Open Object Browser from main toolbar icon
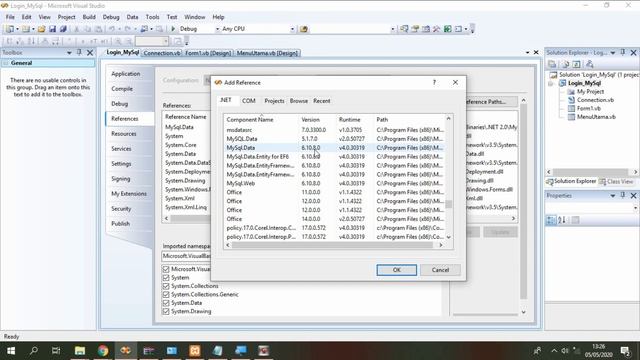 (x=426, y=29)
